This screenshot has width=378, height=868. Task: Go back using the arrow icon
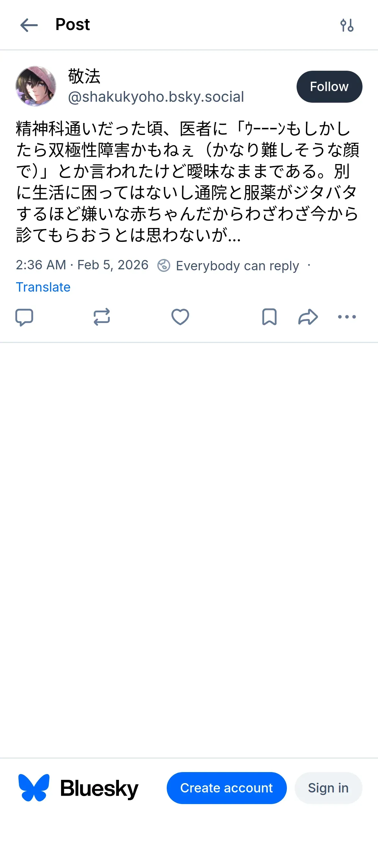[x=29, y=25]
